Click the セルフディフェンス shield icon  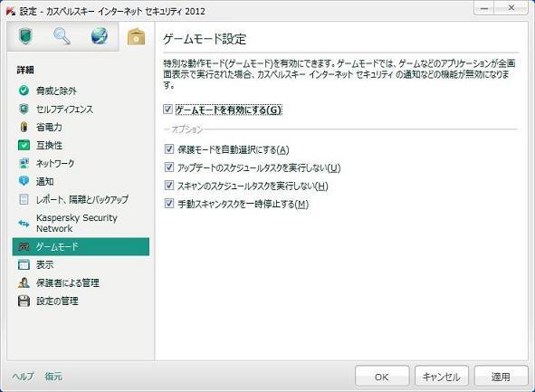24,109
